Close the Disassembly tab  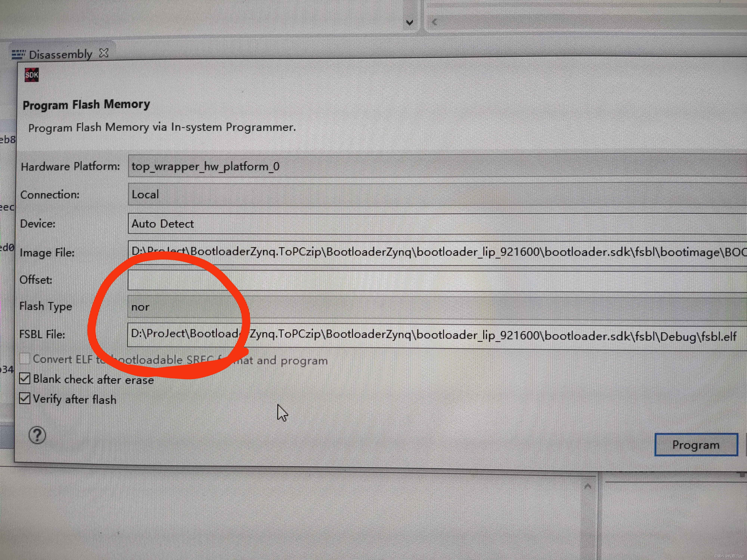(x=104, y=53)
